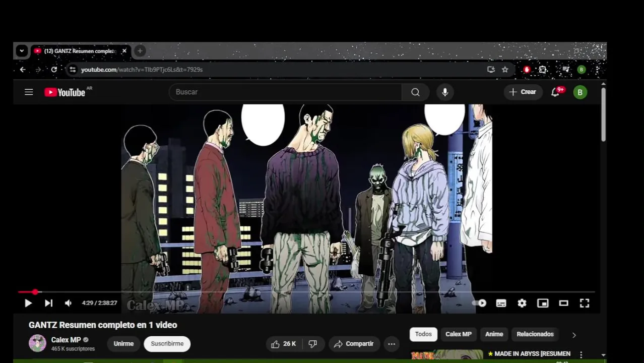This screenshot has width=644, height=363.
Task: Open the player settings gear
Action: point(522,303)
